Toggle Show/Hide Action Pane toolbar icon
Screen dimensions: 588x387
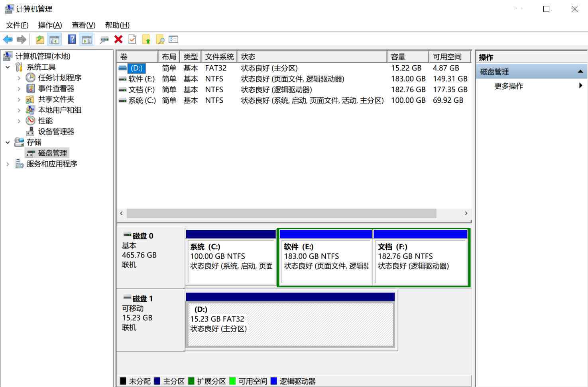87,39
